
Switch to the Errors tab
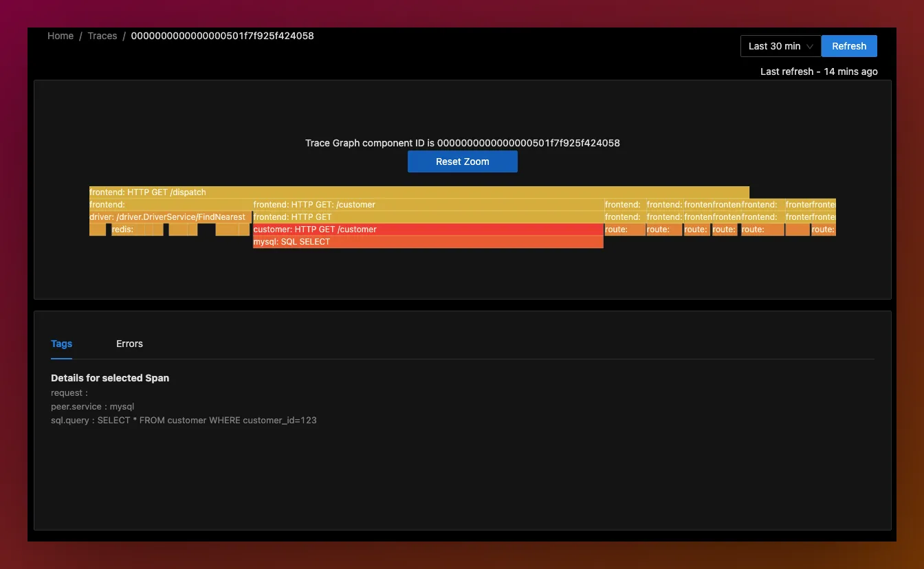tap(129, 344)
